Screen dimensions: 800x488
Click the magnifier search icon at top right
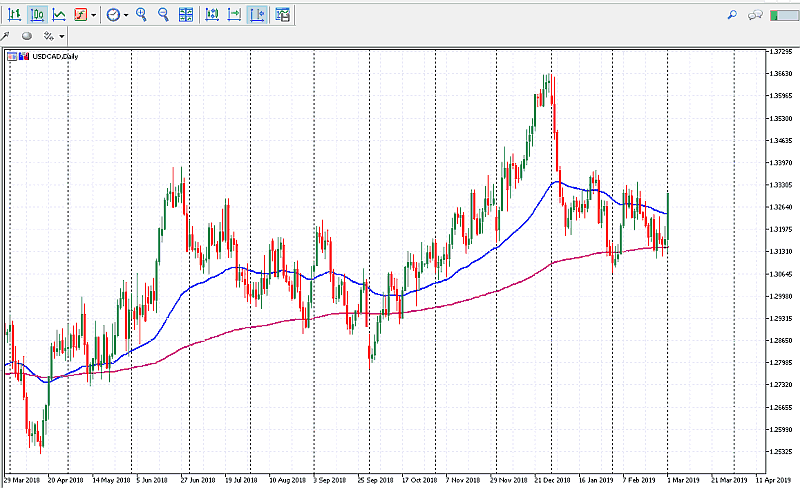click(732, 15)
